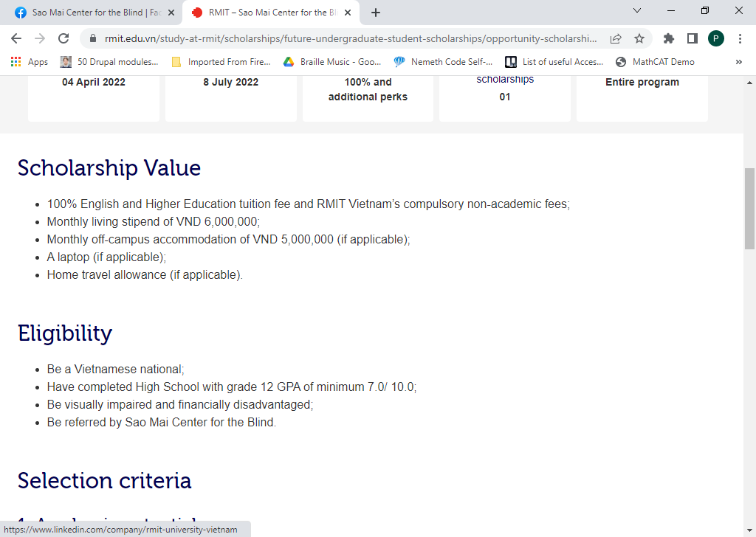This screenshot has width=756, height=537.
Task: Click the referred by Sao Mai bullet
Action: click(x=162, y=423)
